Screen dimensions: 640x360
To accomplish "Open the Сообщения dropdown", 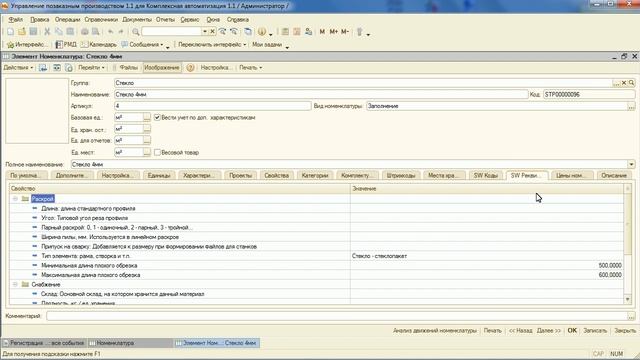I will [143, 44].
